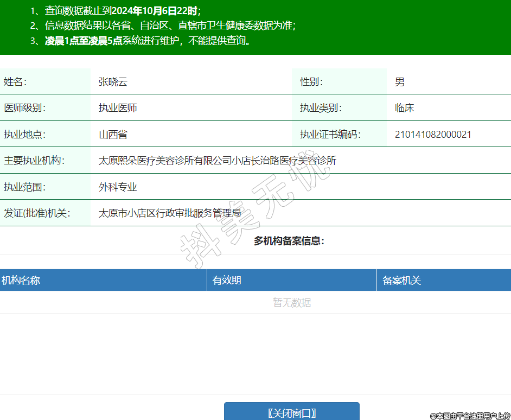Click the certificate number 210141082000021
511x420 pixels.
coord(433,135)
